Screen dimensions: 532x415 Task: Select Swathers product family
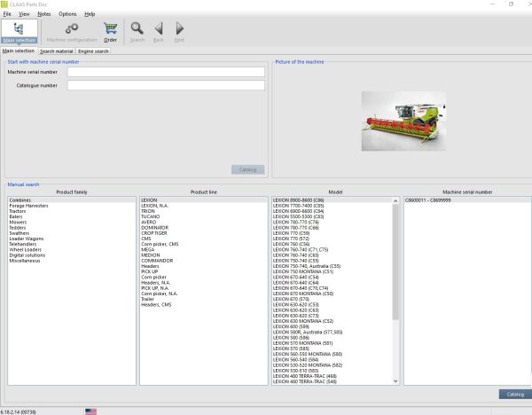pyautogui.click(x=72, y=233)
